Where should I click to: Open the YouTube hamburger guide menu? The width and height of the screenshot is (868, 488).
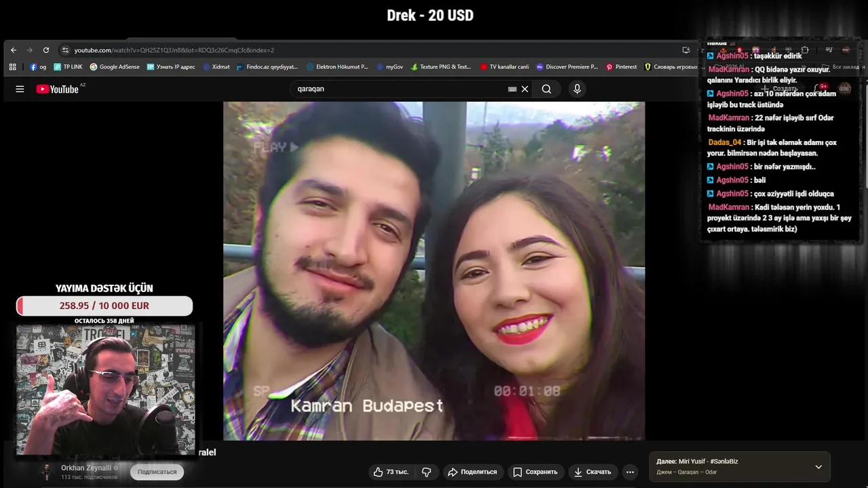point(20,89)
